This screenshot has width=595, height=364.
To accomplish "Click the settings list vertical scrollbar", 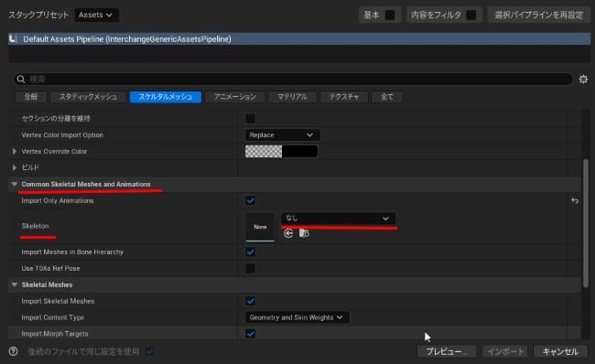I will [586, 224].
